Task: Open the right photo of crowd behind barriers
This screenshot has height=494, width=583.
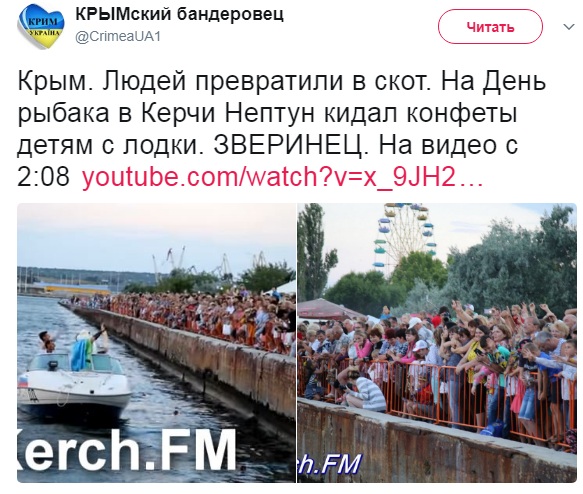Action: point(437,343)
